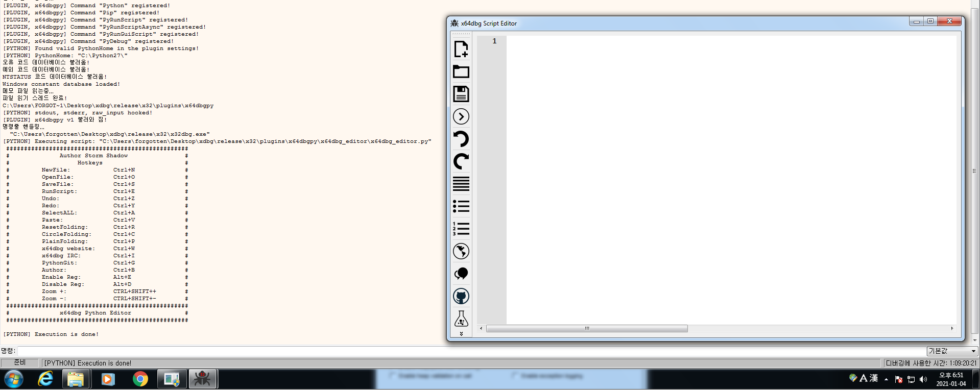The image size is (980, 390).
Task: Open Author info via flask icon
Action: click(x=461, y=319)
